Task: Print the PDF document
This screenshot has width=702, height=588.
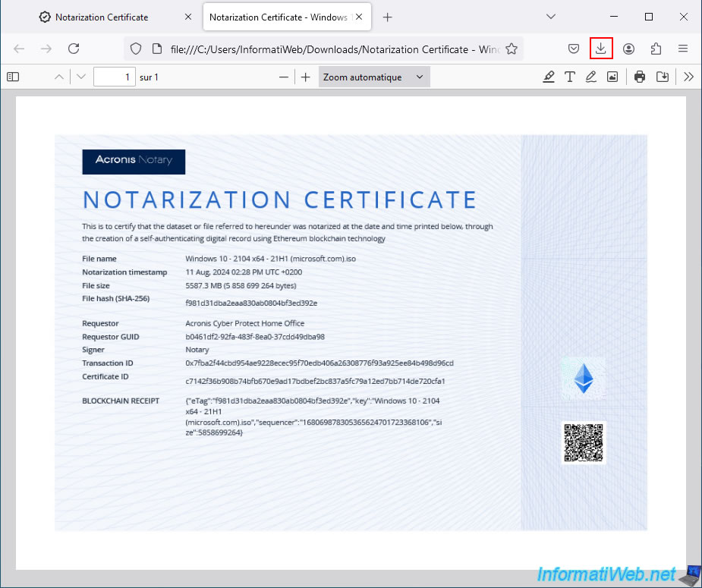Action: pyautogui.click(x=640, y=77)
